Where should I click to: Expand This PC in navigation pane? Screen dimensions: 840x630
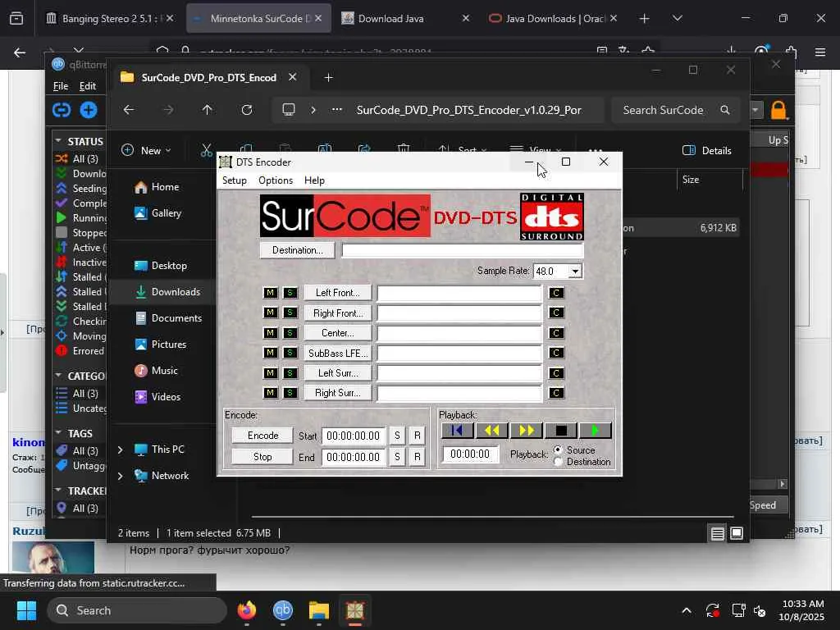[121, 450]
